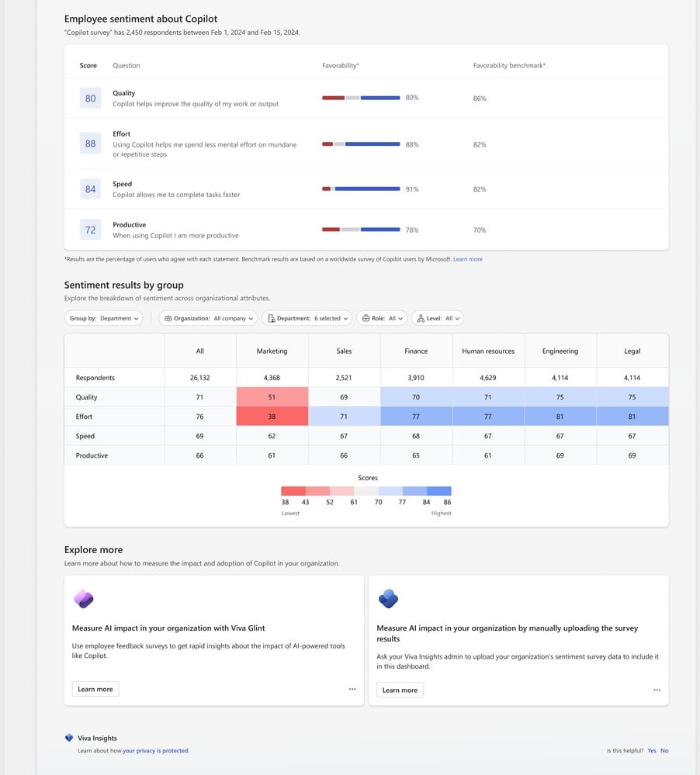Click the Speed favorability bar
Viewport: 700px width, 775px height.
pos(361,189)
